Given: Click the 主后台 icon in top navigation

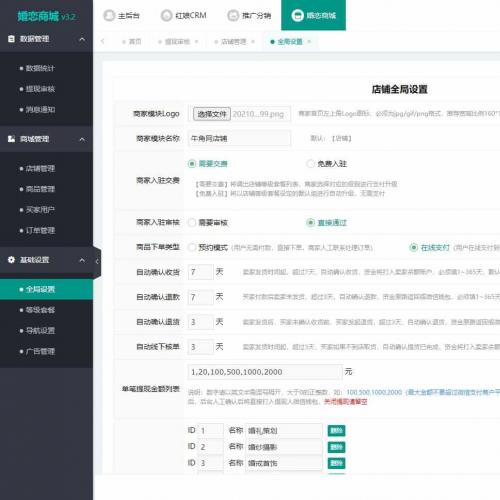Looking at the screenshot, I should (109, 15).
